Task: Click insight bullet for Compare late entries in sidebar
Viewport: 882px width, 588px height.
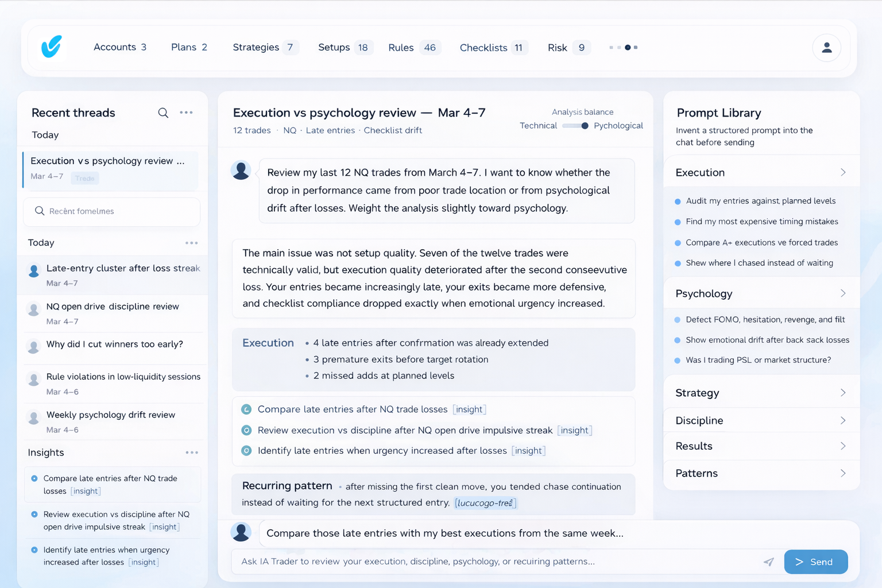Action: tap(34, 478)
